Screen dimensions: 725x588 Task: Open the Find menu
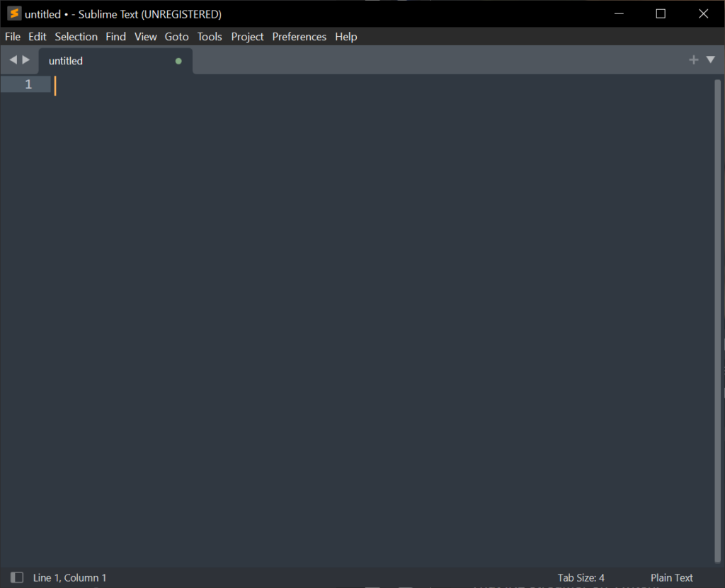pyautogui.click(x=115, y=37)
